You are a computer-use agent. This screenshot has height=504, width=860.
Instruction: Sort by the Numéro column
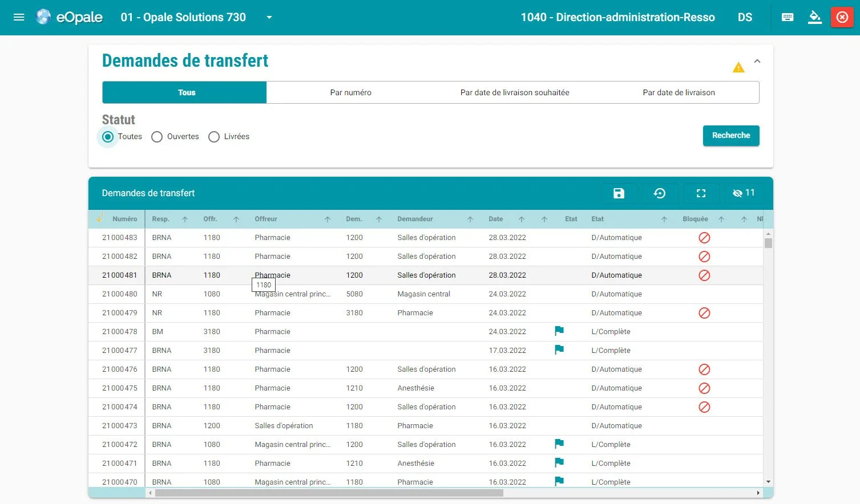coord(124,219)
